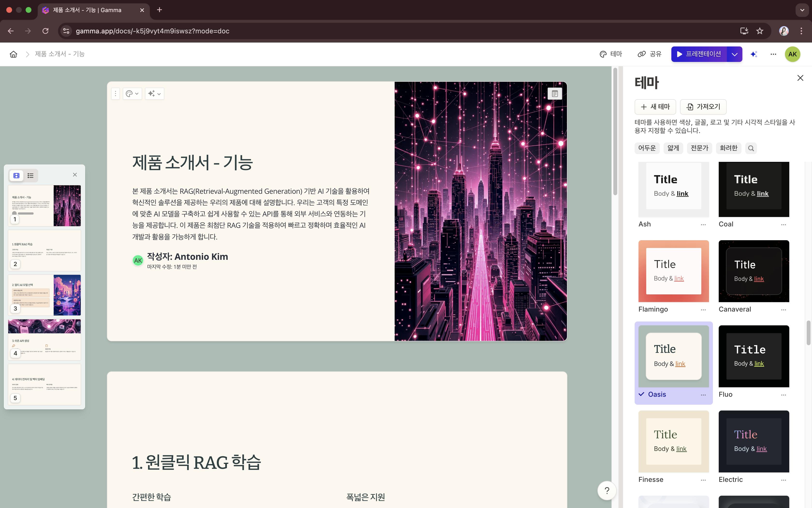Jump to card 3 멀티 AI 모델 선택 thumbnail

(44, 295)
